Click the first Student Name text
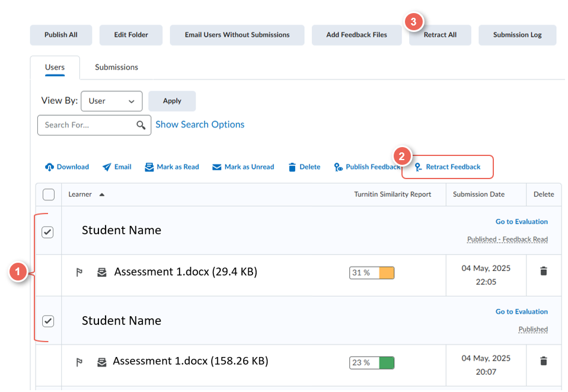 pyautogui.click(x=122, y=231)
